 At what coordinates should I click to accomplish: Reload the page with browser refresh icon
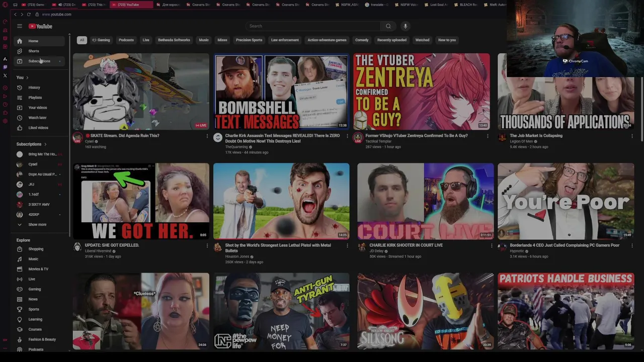click(x=29, y=14)
